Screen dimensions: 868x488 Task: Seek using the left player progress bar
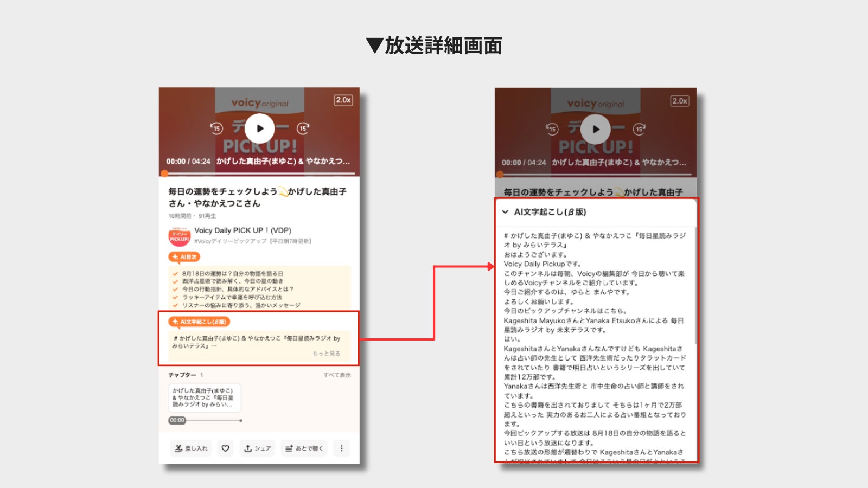coord(260,174)
